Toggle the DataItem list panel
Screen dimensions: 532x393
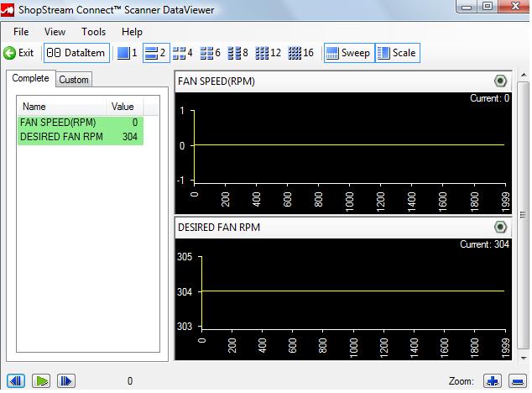tap(76, 53)
